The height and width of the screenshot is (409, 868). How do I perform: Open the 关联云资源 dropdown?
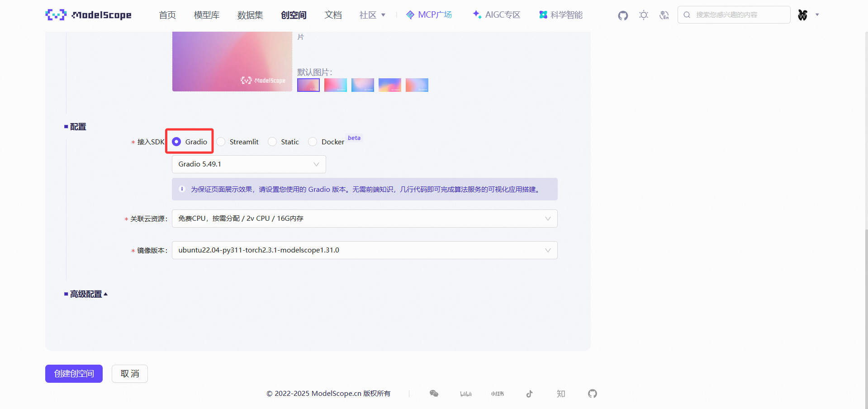(x=365, y=219)
